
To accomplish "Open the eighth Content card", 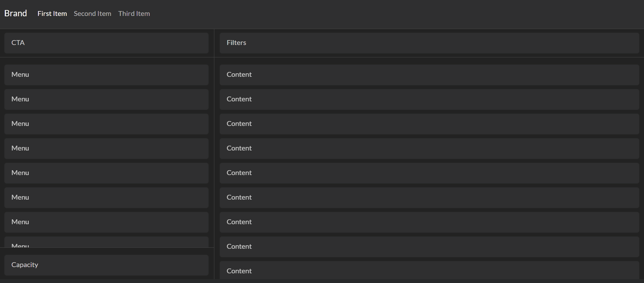I will [429, 247].
